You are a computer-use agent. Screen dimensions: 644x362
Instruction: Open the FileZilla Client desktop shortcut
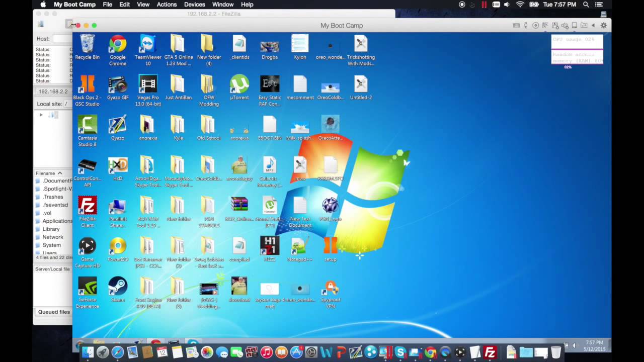87,212
